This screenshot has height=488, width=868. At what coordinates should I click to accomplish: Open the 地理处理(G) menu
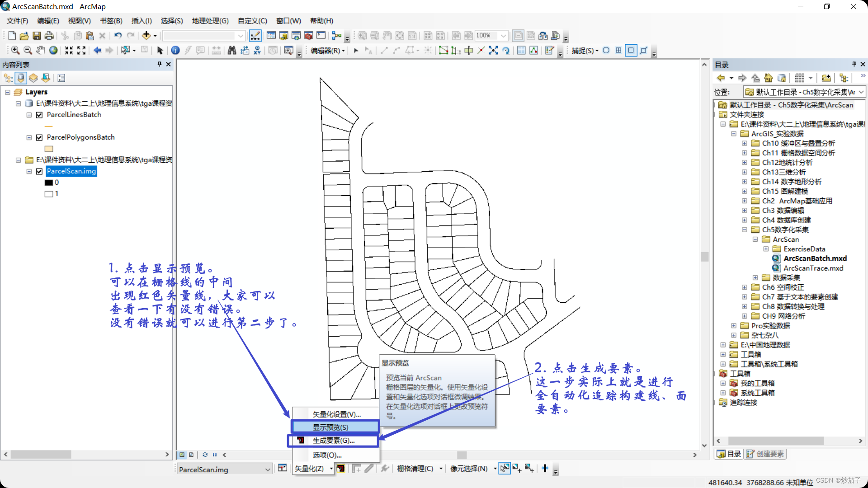coord(210,21)
